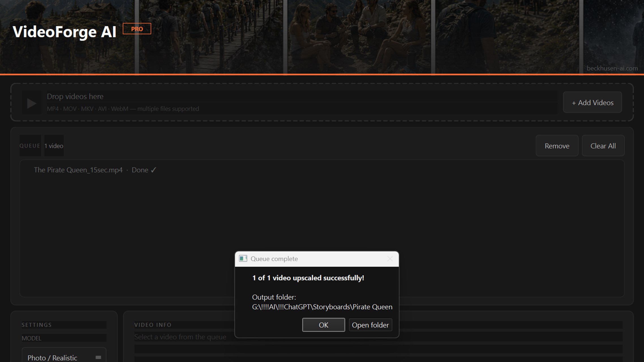Viewport: 644px width, 362px height.
Task: Confirm the dialog with OK
Action: pos(323,325)
